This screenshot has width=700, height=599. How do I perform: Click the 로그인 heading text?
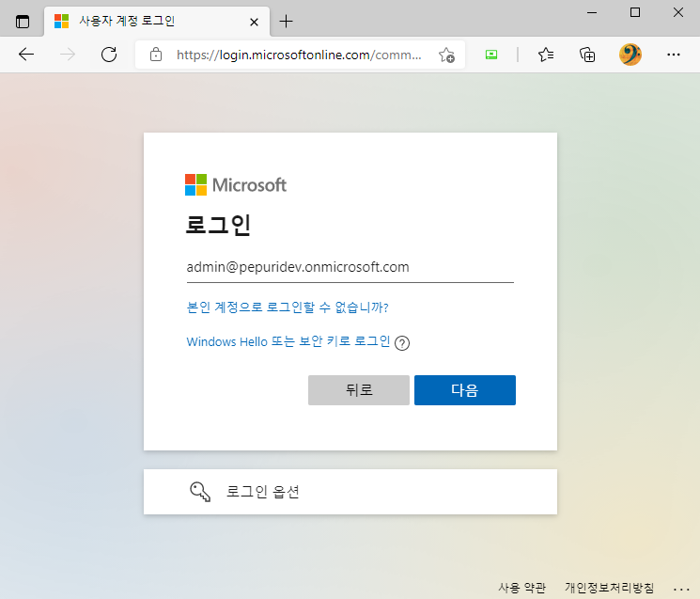tap(218, 225)
